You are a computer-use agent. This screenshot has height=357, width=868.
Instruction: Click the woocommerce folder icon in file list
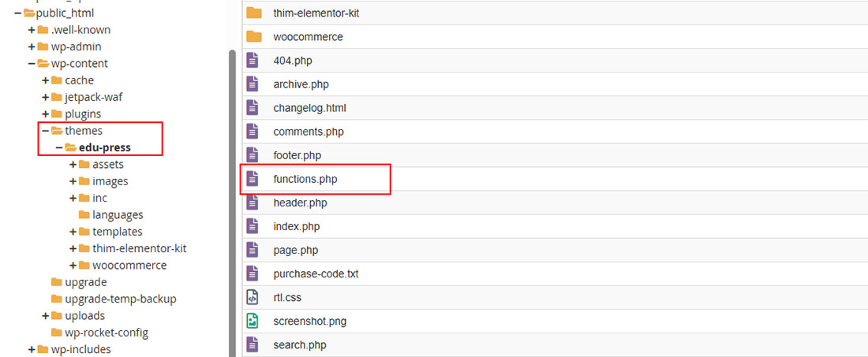point(253,36)
